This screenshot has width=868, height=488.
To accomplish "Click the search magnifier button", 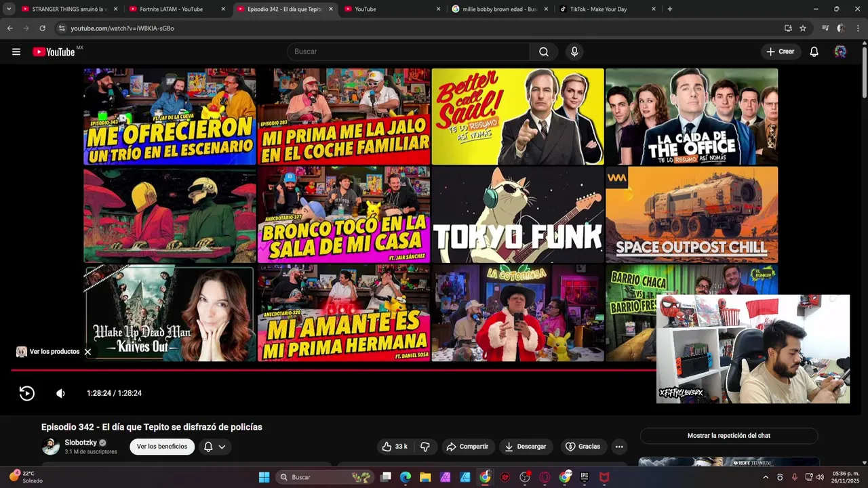I will click(x=544, y=52).
